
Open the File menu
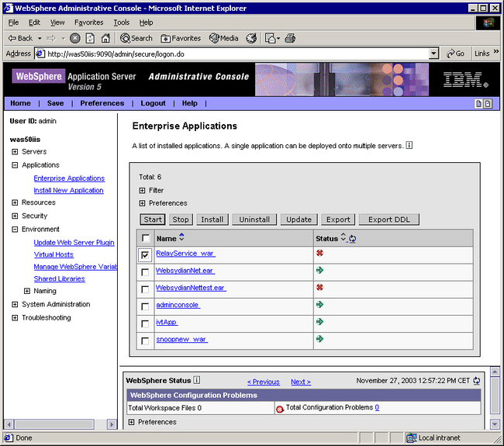[13, 22]
